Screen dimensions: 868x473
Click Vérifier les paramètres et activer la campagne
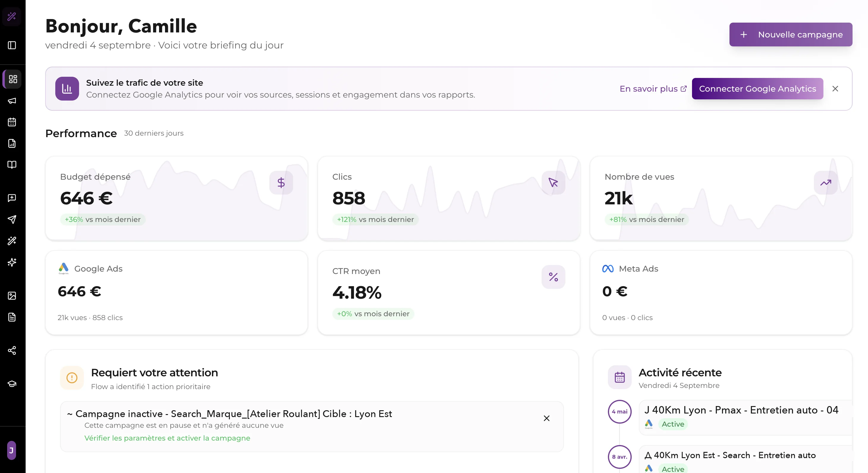pos(167,438)
